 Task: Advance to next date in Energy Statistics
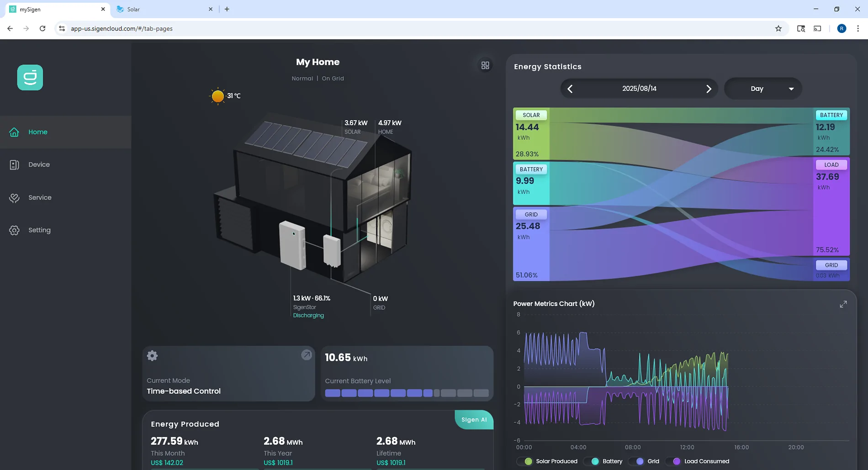[x=709, y=89]
